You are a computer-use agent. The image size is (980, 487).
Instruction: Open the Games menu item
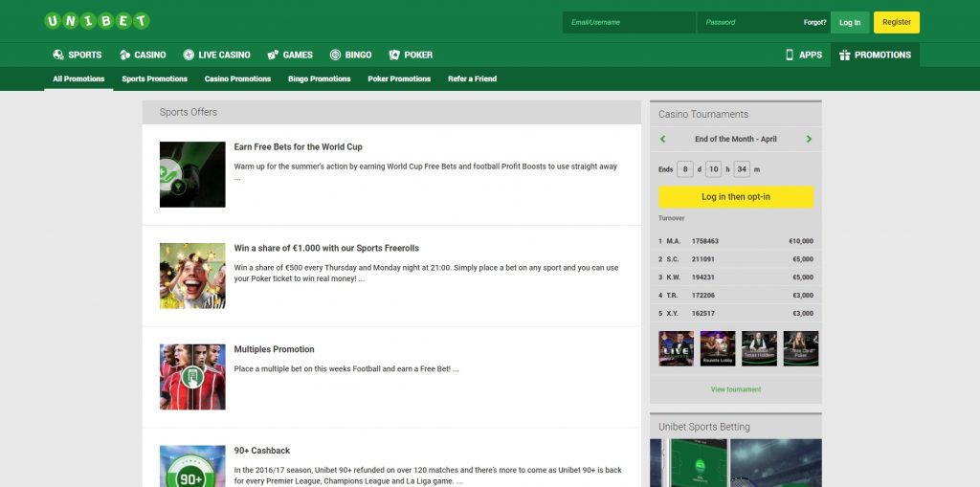pyautogui.click(x=298, y=55)
